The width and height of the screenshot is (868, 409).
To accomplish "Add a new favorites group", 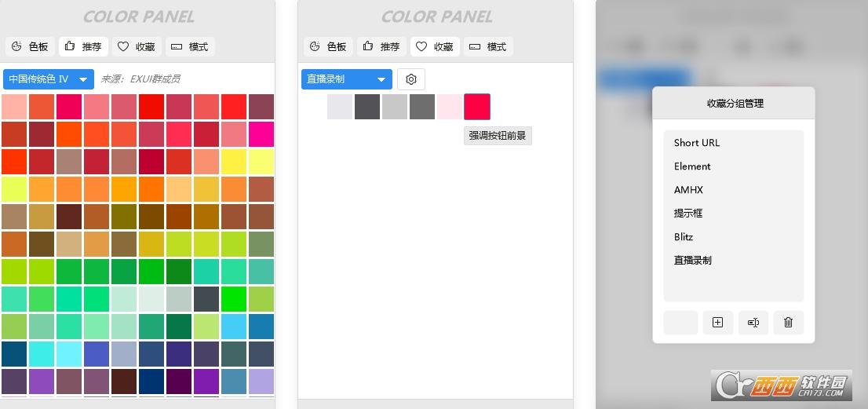I will pos(717,323).
